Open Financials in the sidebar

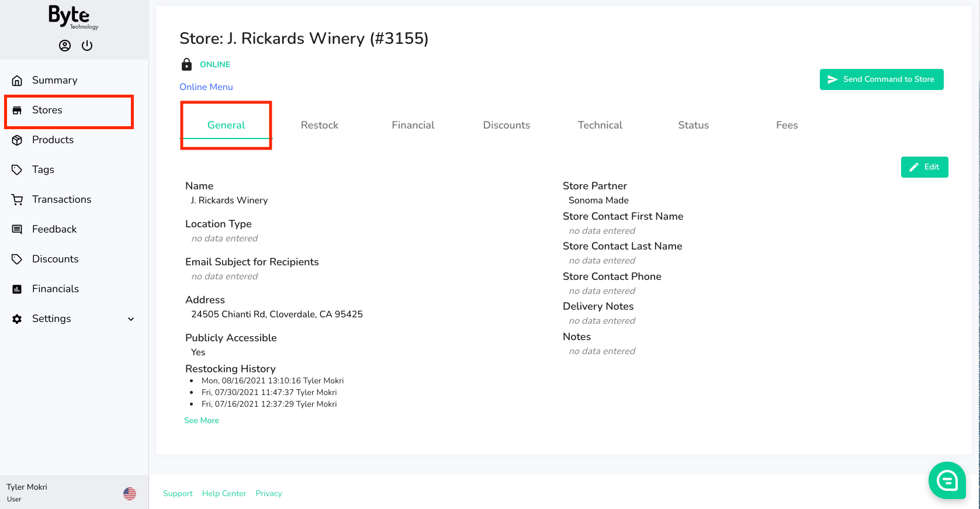56,289
